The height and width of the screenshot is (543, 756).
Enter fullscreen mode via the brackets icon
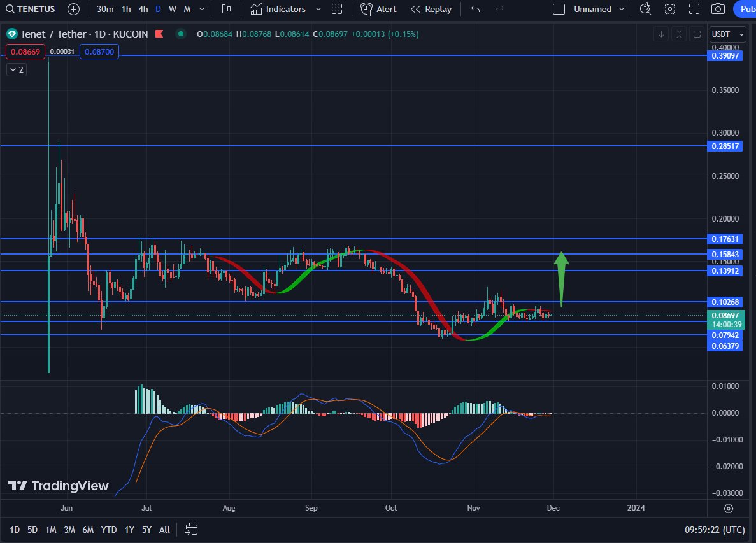pos(694,9)
